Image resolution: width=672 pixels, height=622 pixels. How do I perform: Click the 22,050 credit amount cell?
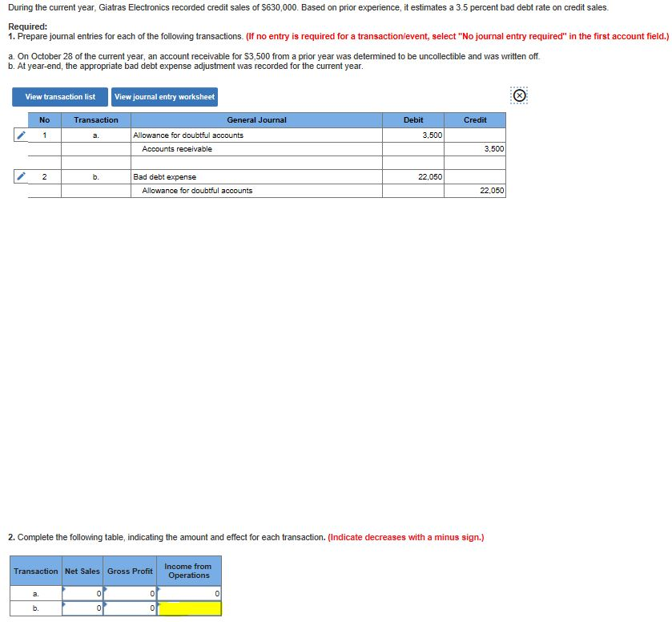475,191
